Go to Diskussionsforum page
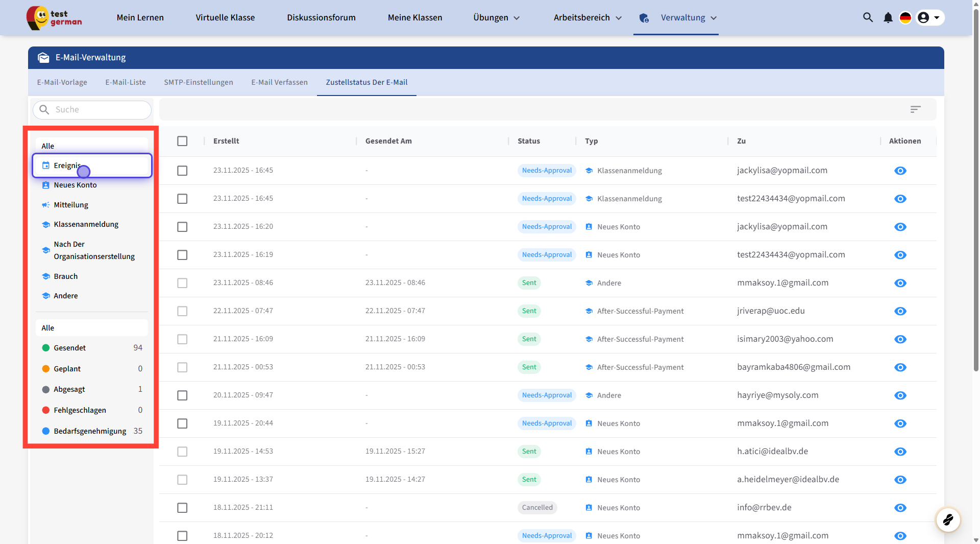 click(321, 18)
